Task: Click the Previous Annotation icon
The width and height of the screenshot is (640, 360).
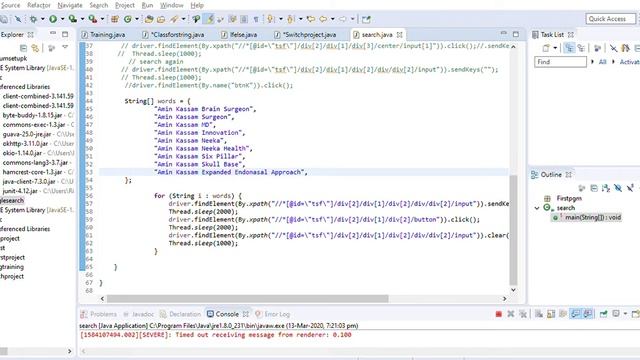Action: coord(291,19)
